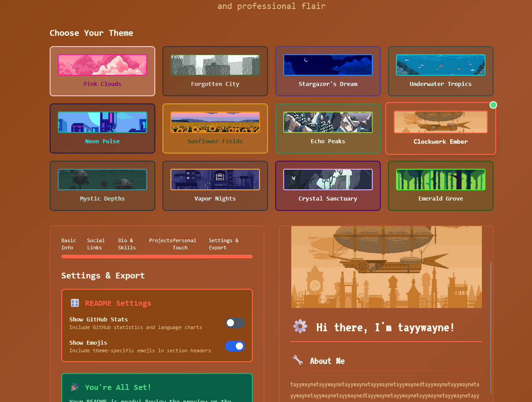Click the green selected indicator dot
The height and width of the screenshot is (402, 532).
pos(493,105)
